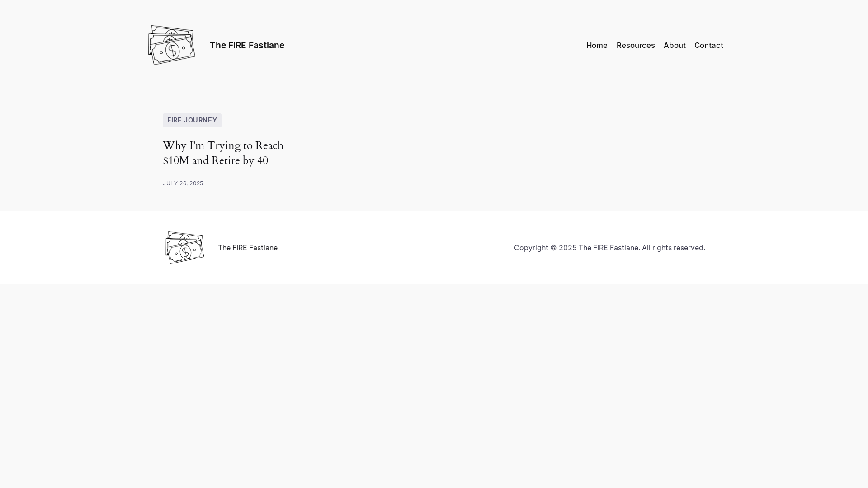This screenshot has width=868, height=488.
Task: Select the FIRE JOURNEY category tag
Action: pyautogui.click(x=192, y=120)
